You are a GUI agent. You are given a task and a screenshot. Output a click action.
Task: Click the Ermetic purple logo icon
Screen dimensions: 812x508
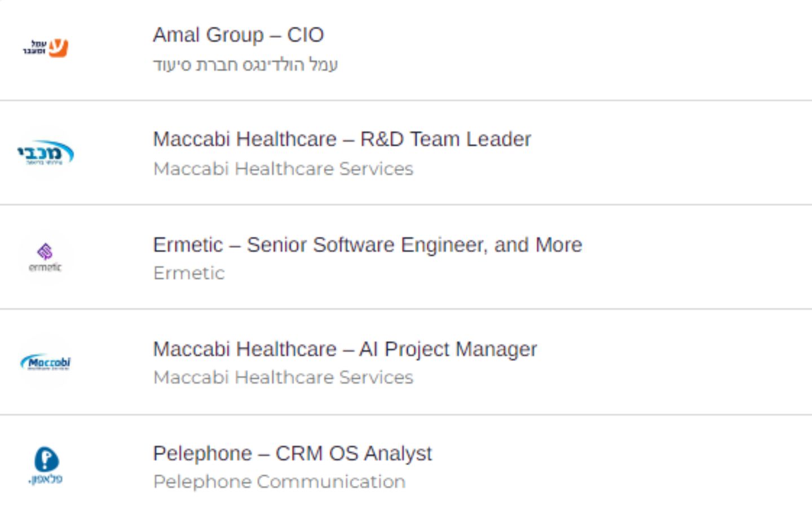[45, 257]
